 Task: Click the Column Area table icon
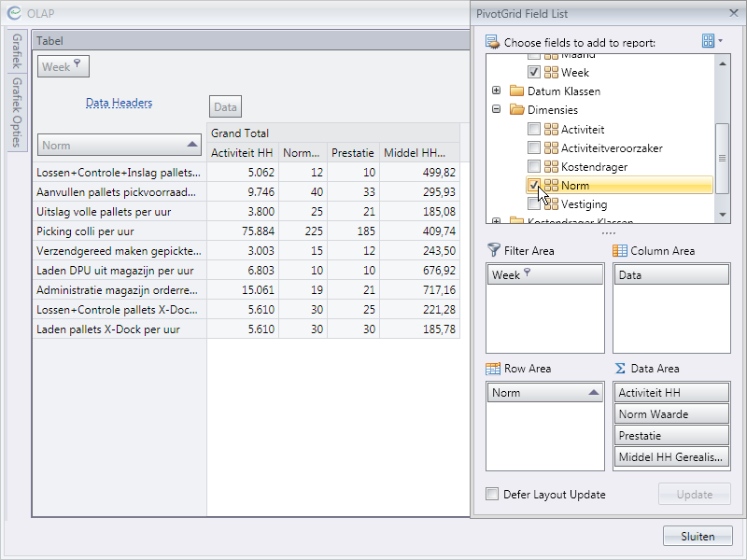tap(619, 250)
